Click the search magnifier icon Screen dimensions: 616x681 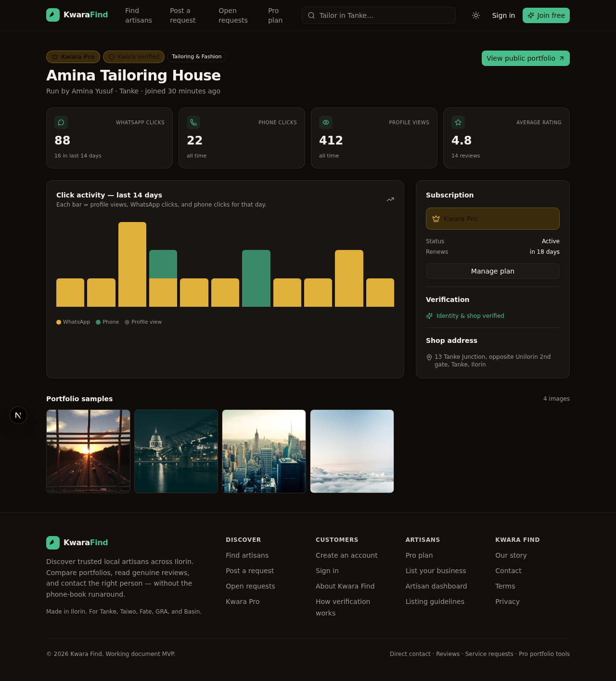click(311, 15)
